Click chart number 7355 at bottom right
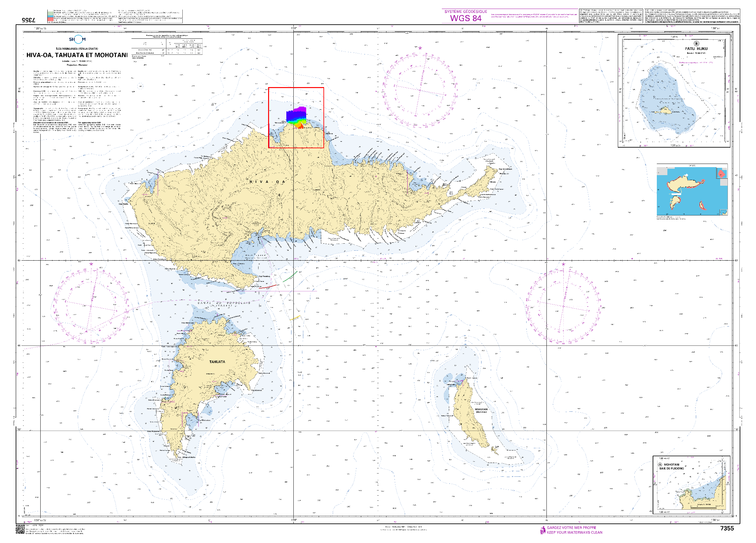This screenshot has height=543, width=756. pyautogui.click(x=727, y=528)
